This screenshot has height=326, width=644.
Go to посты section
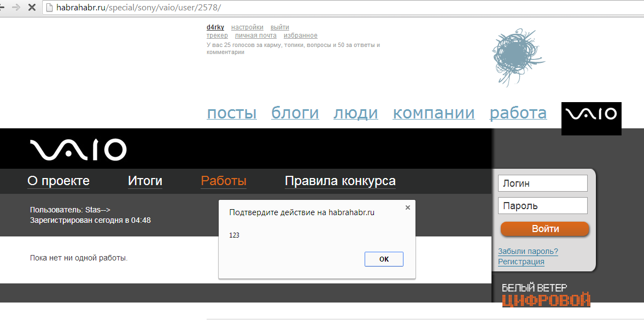coord(232,113)
